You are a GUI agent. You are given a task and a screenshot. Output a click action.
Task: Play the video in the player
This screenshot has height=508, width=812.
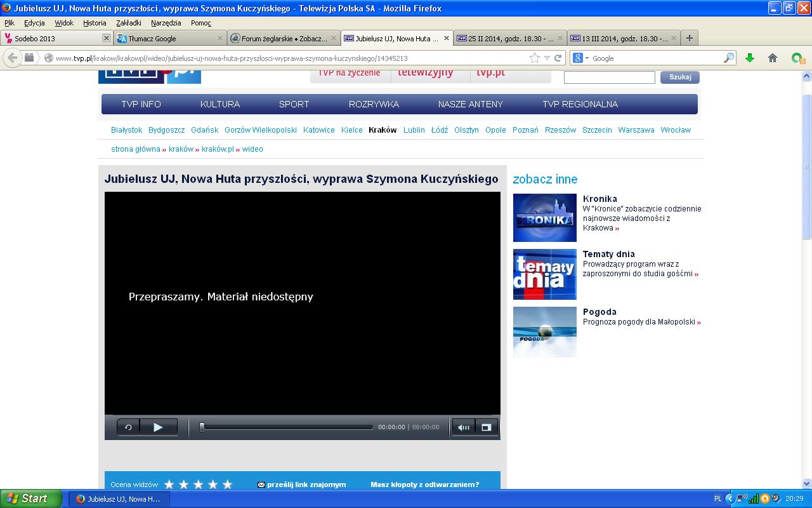coord(158,427)
